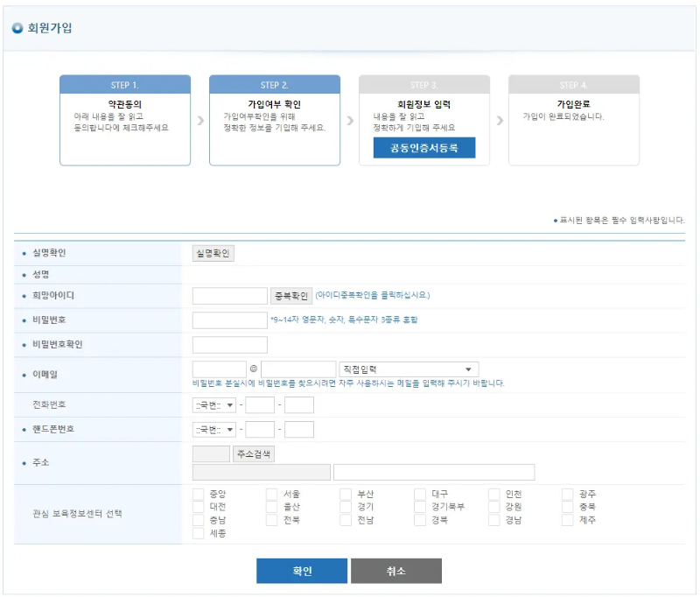Open the 직접입력 email domain dropdown
Screen dimensions: 700x597
click(x=407, y=369)
